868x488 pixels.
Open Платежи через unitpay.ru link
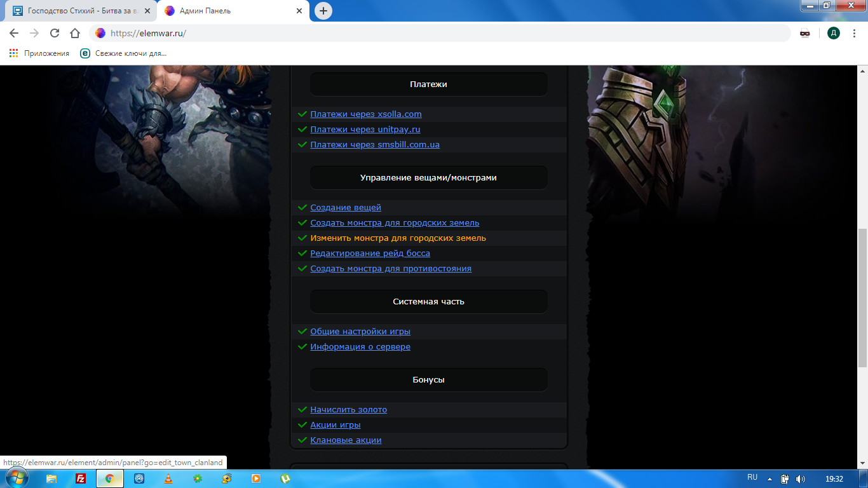tap(365, 130)
